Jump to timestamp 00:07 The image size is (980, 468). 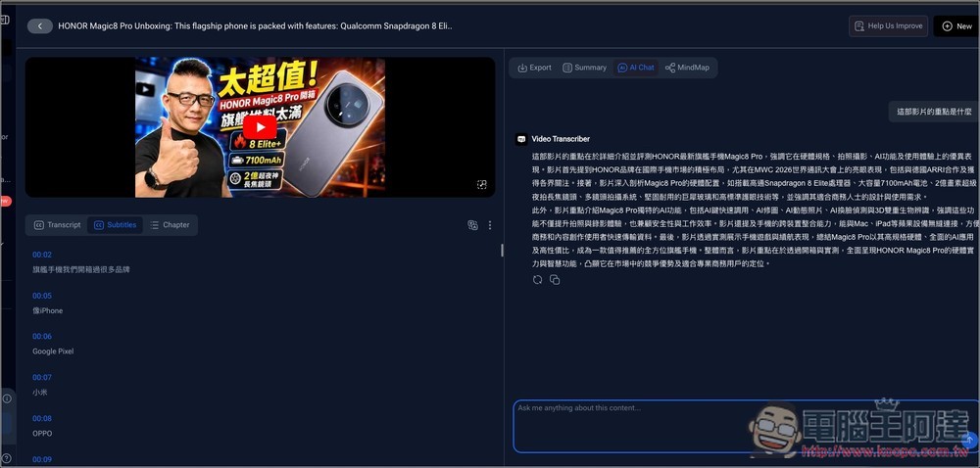click(42, 378)
